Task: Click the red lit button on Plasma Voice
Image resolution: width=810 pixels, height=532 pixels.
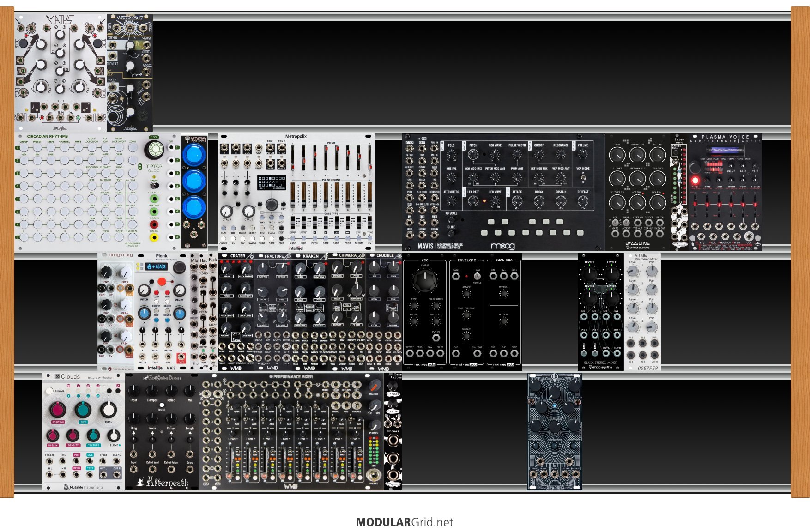Action: pos(695,181)
